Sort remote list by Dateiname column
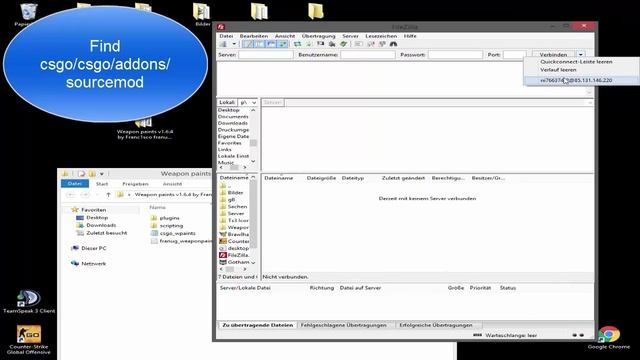 point(279,178)
